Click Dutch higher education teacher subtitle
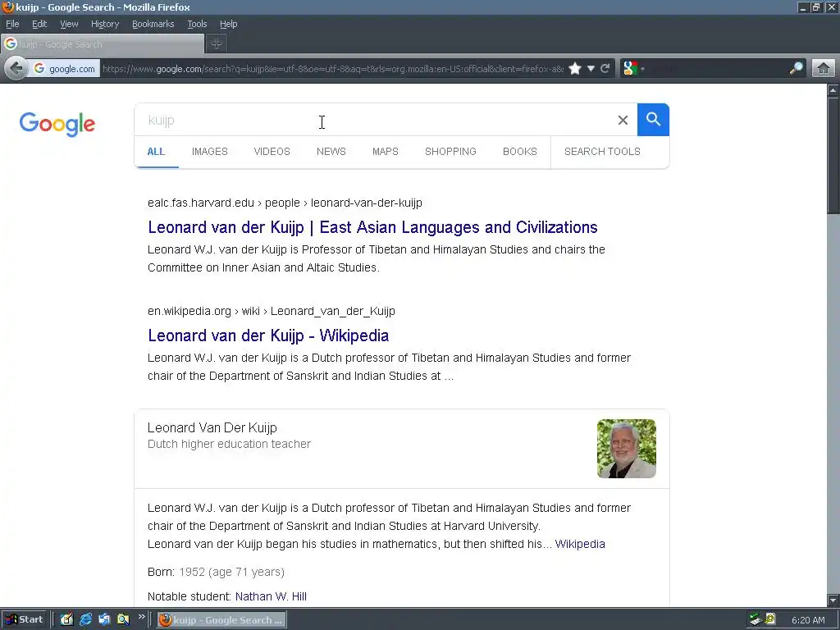Image resolution: width=840 pixels, height=630 pixels. (229, 444)
